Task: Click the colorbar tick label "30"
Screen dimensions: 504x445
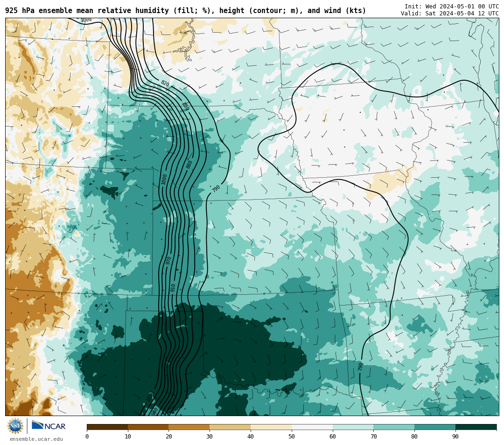Action: tap(210, 436)
